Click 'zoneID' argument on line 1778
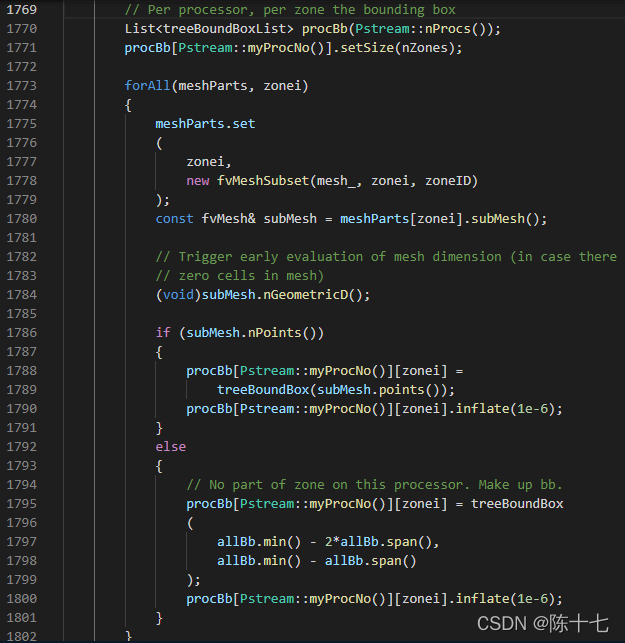The height and width of the screenshot is (643, 625). 447,181
